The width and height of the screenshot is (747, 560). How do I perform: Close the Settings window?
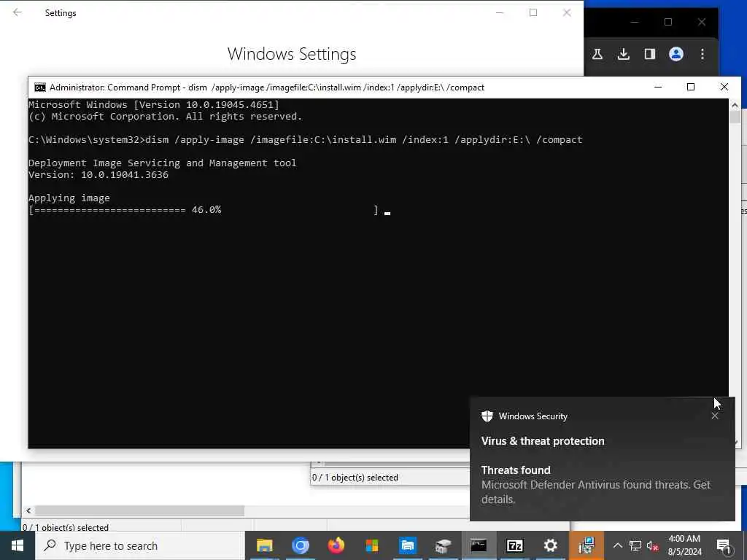coord(566,13)
